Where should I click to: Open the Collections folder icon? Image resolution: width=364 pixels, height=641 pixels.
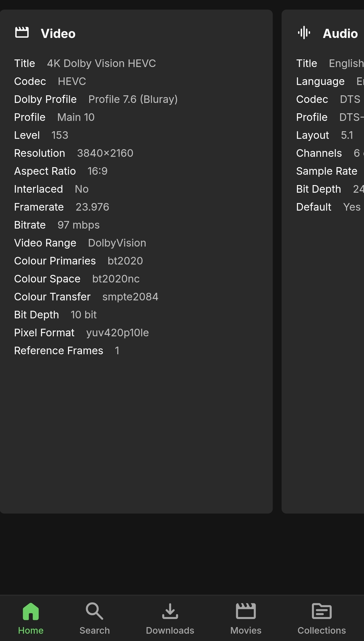[x=322, y=611]
